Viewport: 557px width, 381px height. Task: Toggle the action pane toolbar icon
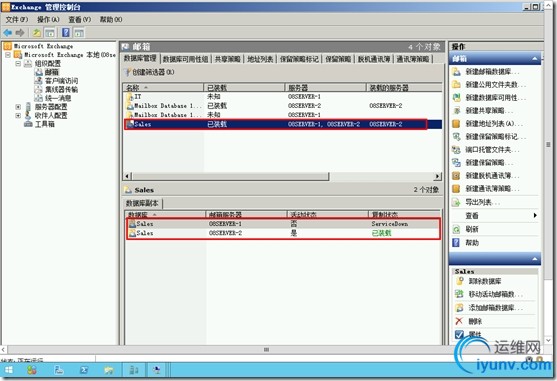tap(79, 33)
